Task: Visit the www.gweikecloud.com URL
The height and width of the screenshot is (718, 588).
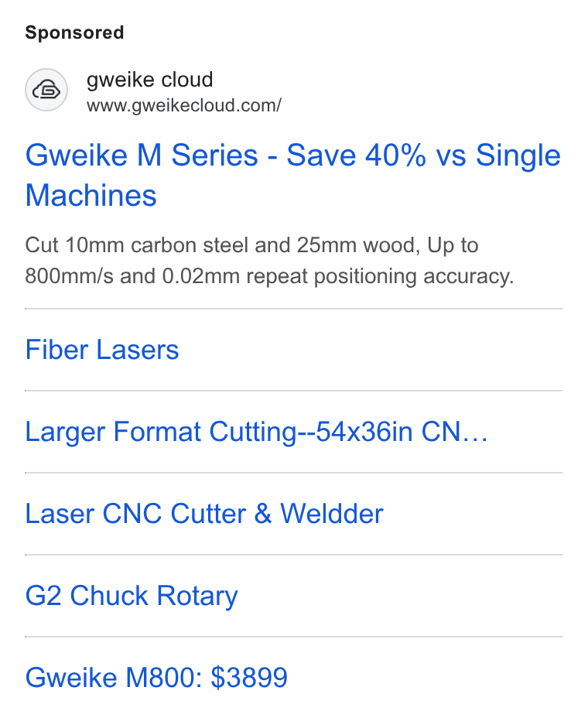Action: (x=184, y=106)
